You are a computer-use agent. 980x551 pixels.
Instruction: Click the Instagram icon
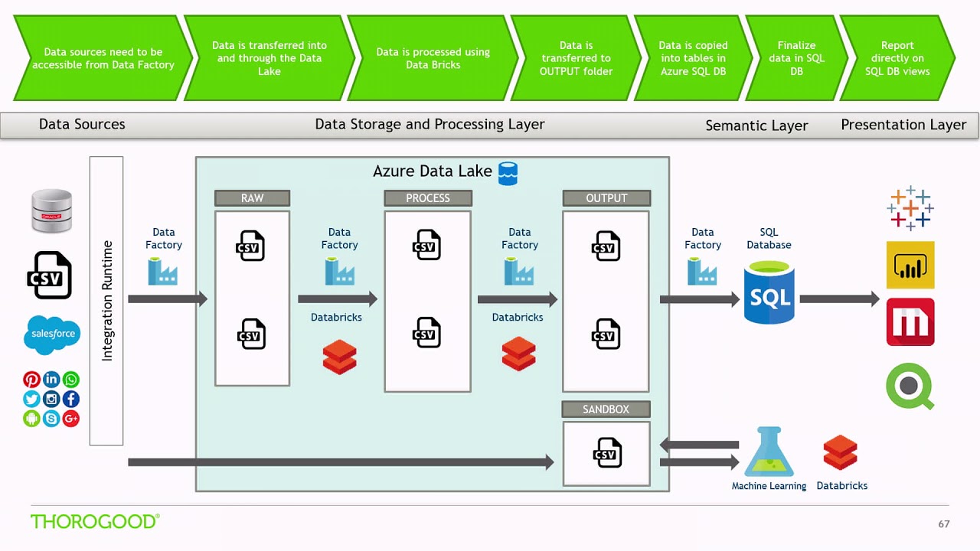(51, 399)
